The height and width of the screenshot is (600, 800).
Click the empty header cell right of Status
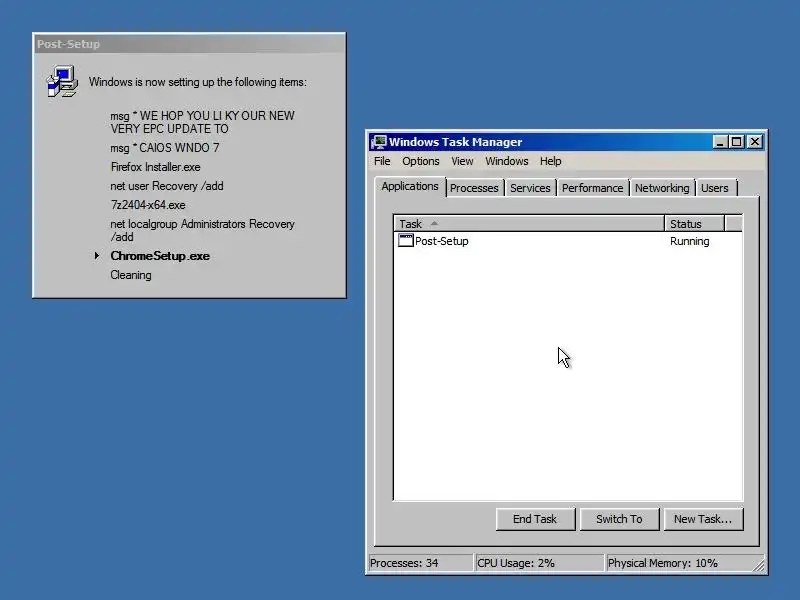[x=733, y=223]
